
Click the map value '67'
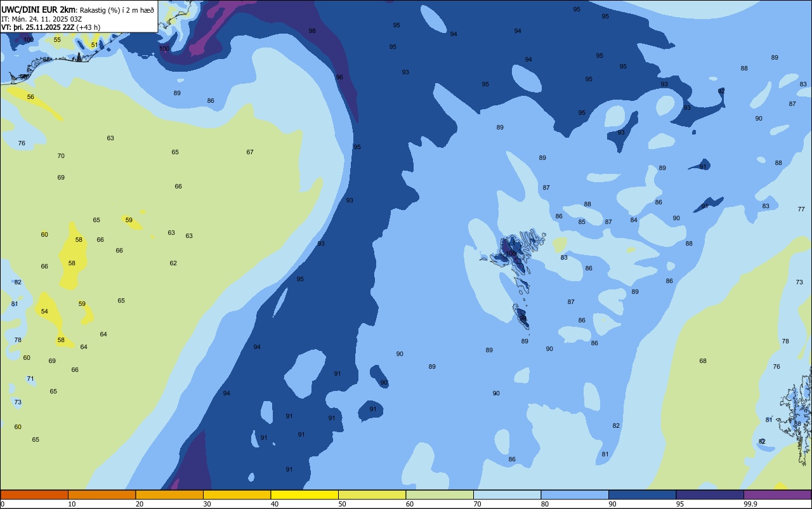point(250,152)
